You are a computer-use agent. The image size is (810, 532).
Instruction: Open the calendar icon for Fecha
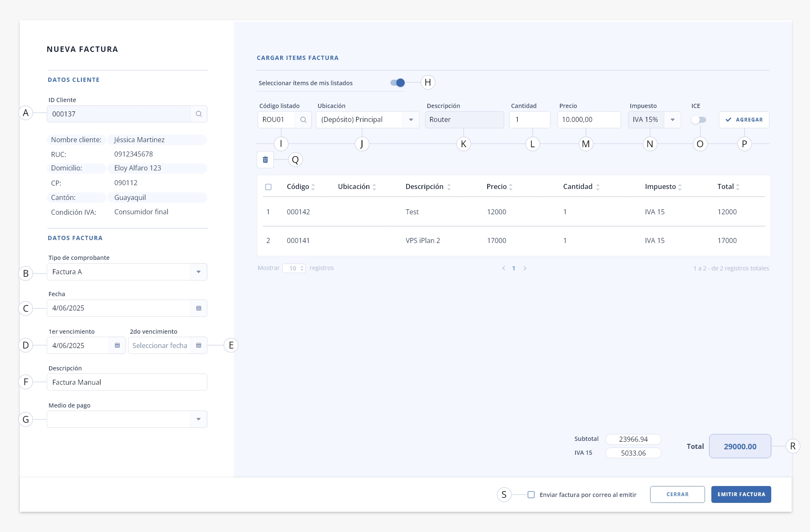click(199, 308)
